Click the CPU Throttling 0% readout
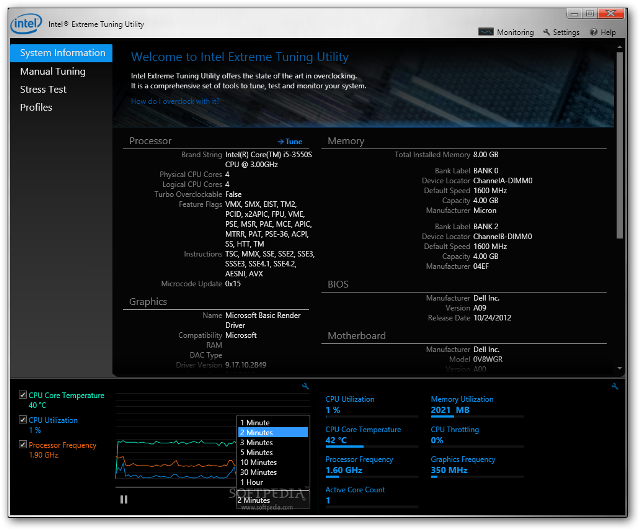 coord(437,440)
